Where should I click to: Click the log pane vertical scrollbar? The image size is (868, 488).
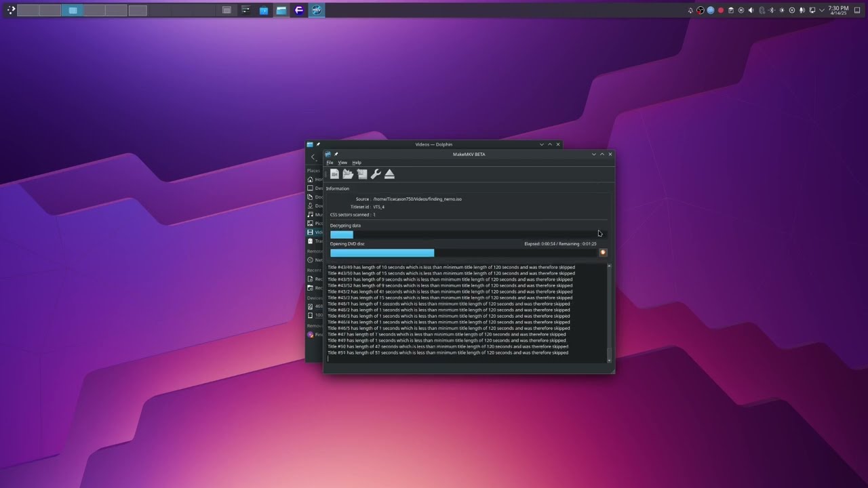pyautogui.click(x=609, y=314)
